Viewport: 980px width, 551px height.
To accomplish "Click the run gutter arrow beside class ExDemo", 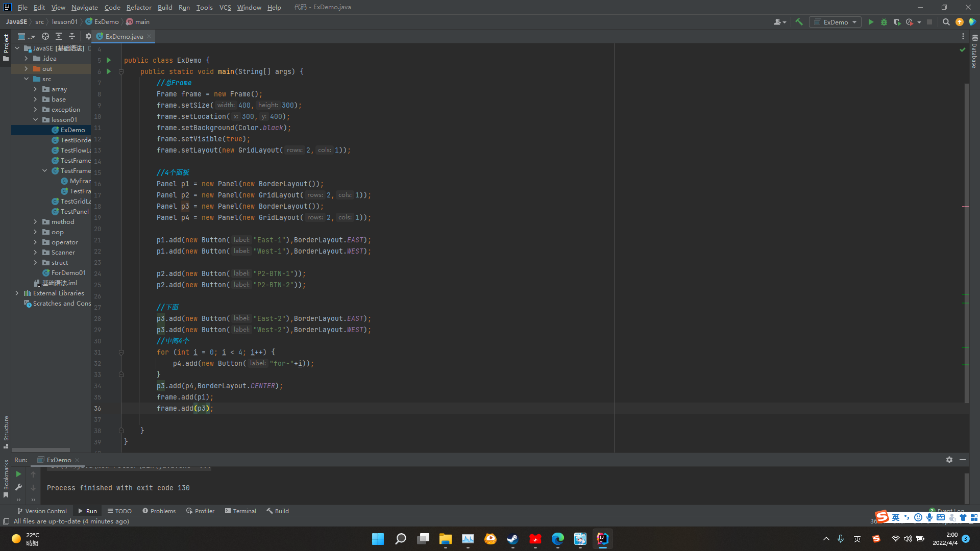I will click(109, 60).
